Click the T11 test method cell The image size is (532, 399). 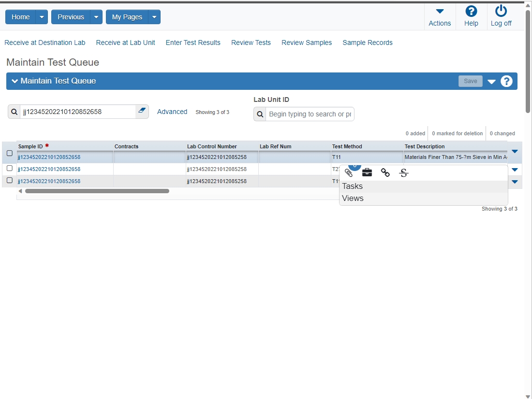pos(368,157)
